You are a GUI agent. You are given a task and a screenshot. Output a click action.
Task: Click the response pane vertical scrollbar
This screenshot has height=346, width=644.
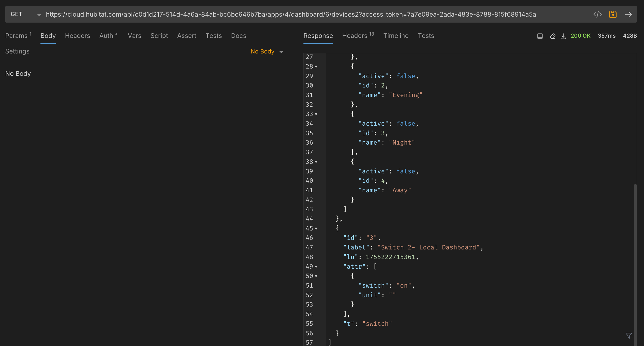pos(635,260)
